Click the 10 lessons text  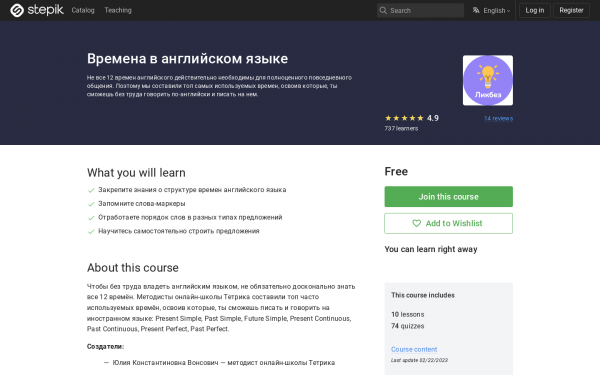[408, 315]
